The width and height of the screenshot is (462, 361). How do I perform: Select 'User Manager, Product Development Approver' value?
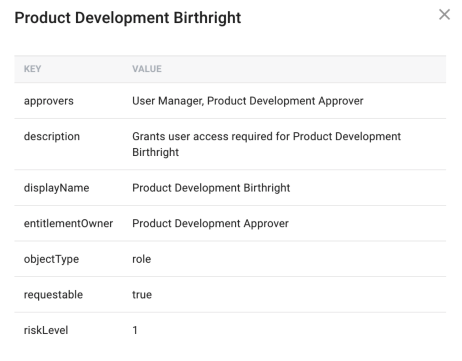click(248, 101)
